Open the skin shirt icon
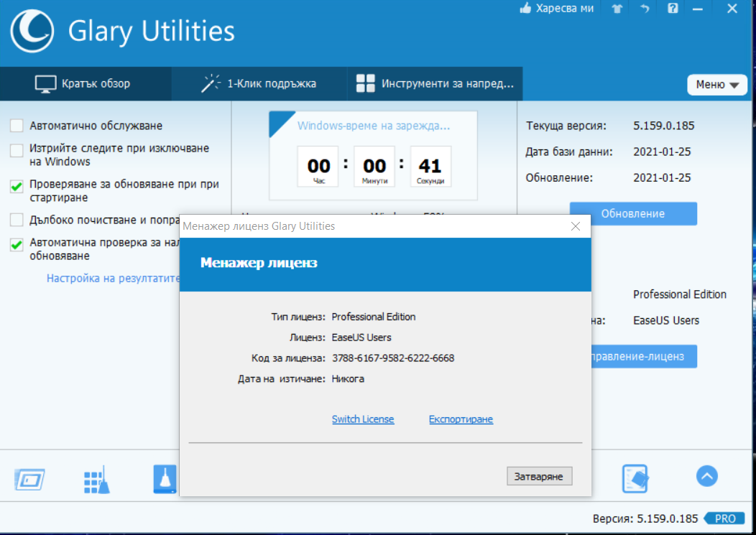 point(617,8)
